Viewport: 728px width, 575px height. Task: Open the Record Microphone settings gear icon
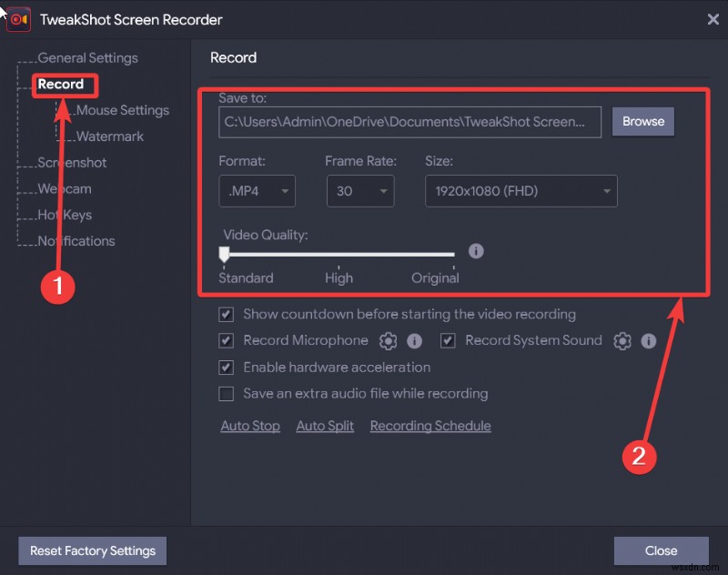point(388,340)
